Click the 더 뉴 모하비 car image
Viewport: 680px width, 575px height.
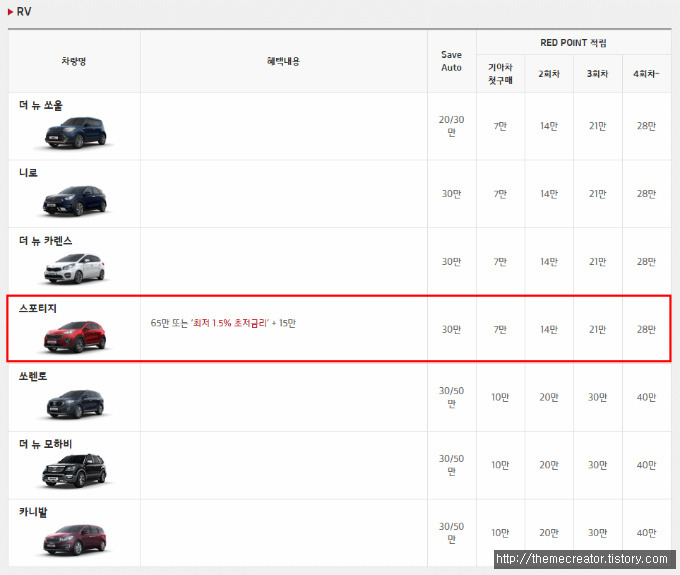coord(75,470)
